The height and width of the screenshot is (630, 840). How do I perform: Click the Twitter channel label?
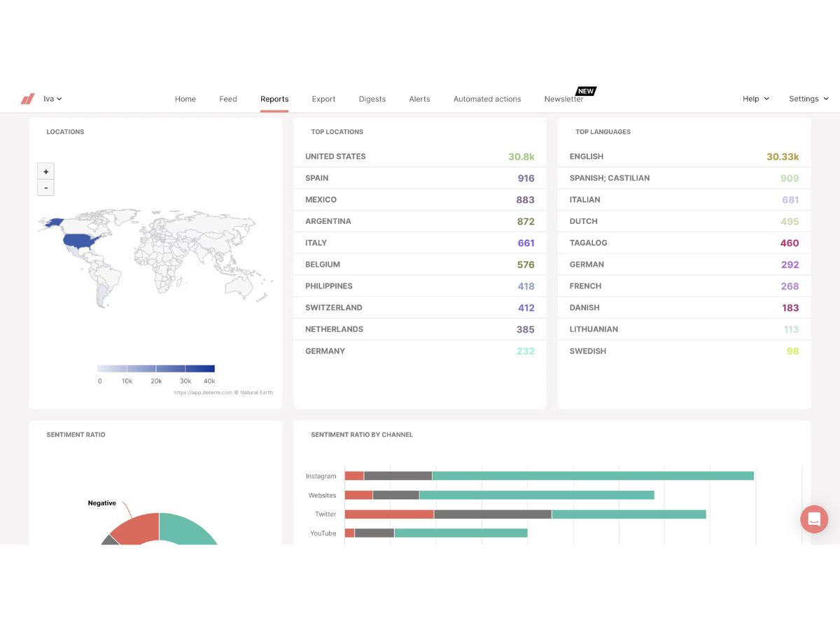[325, 514]
